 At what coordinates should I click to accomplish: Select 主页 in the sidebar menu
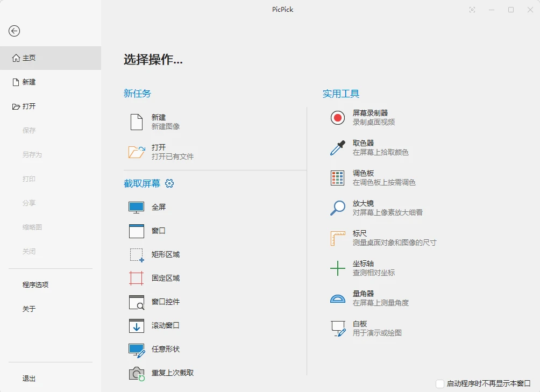tap(51, 58)
